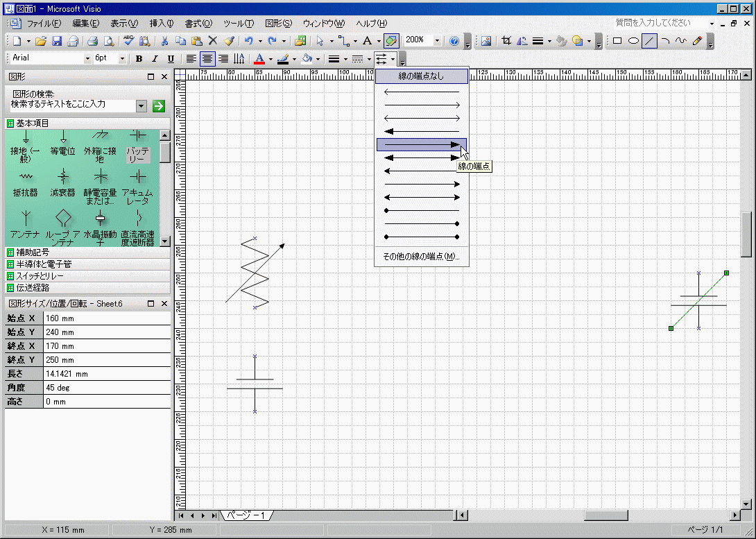Screen dimensions: 756x539
Task: Select the Rectangle drawing tool
Action: click(617, 41)
